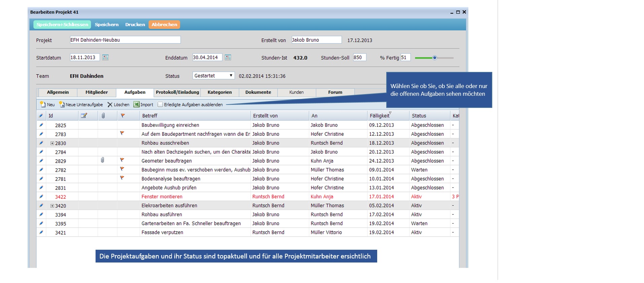The height and width of the screenshot is (283, 644).
Task: Click the flag on task 2783
Action: tap(122, 133)
